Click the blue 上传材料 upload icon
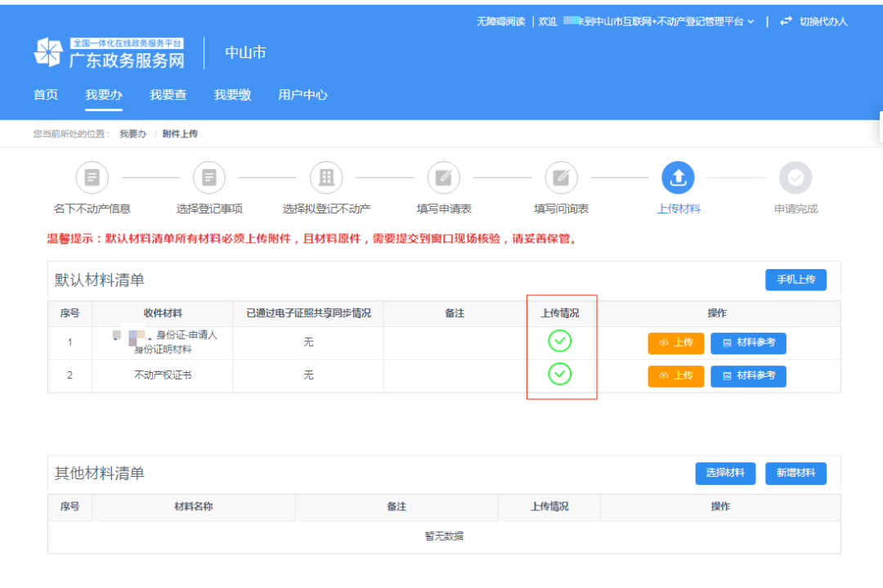883x588 pixels. coord(679,177)
